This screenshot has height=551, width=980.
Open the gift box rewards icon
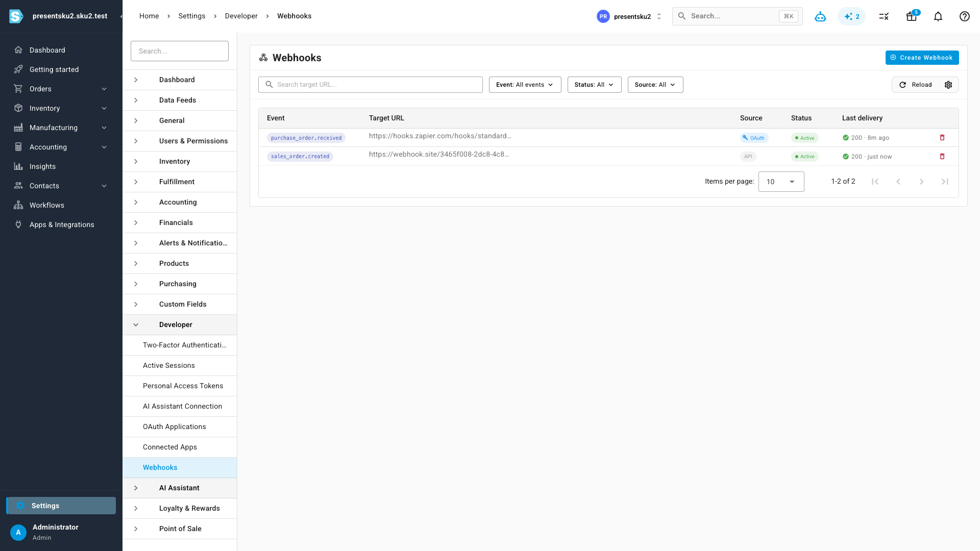tap(912, 16)
